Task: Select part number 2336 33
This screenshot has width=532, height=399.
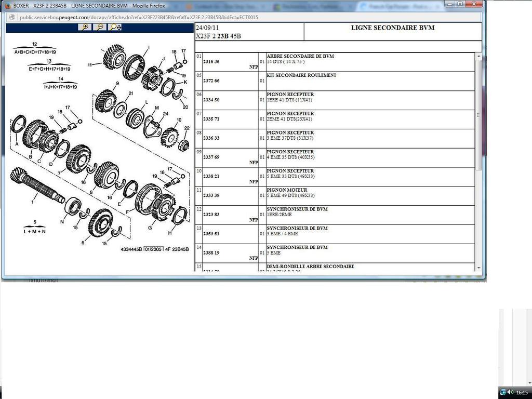Action: pyautogui.click(x=211, y=138)
